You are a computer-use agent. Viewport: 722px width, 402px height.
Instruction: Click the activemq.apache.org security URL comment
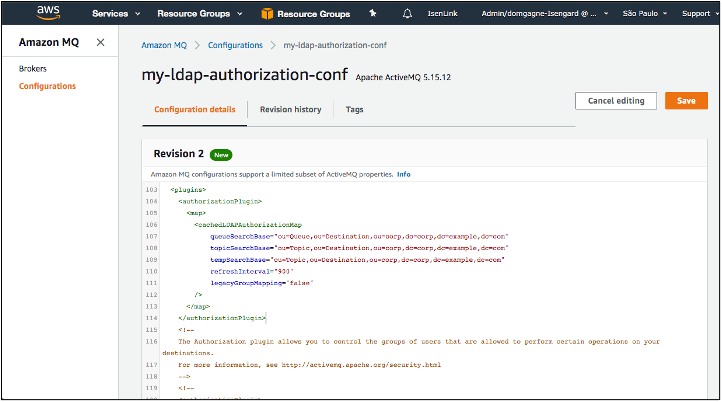[x=361, y=365]
